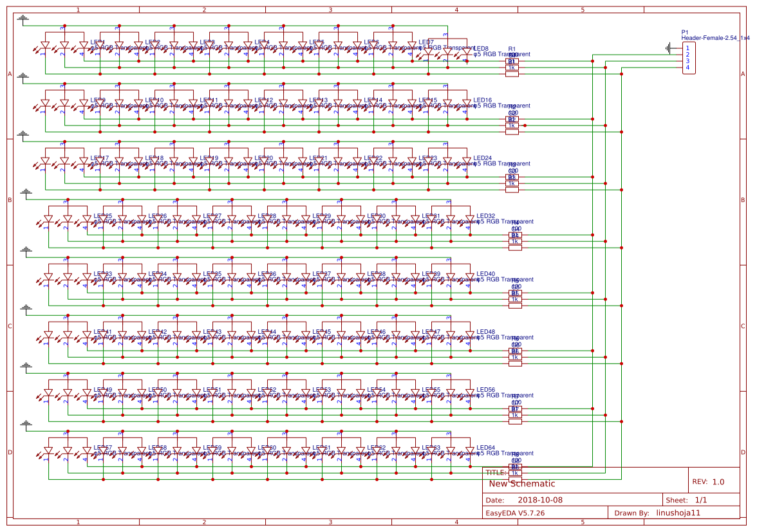Select the P1 header connector symbol
The width and height of the screenshot is (757, 532).
(x=689, y=58)
